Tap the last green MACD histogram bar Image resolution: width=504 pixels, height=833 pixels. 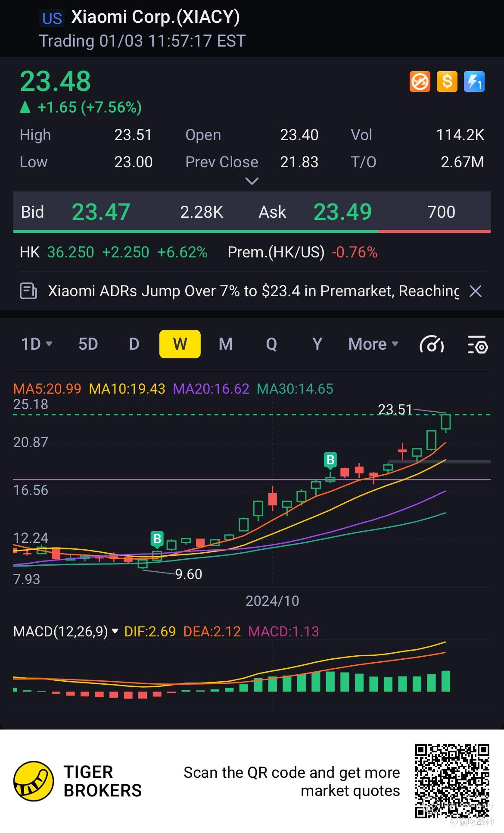point(446,681)
